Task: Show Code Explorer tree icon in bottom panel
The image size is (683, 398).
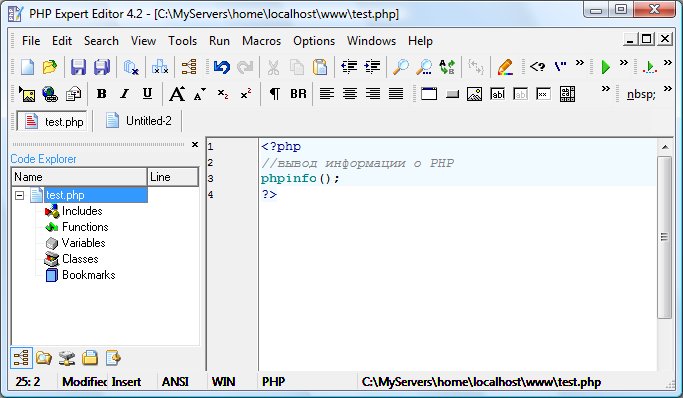Action: click(x=21, y=358)
